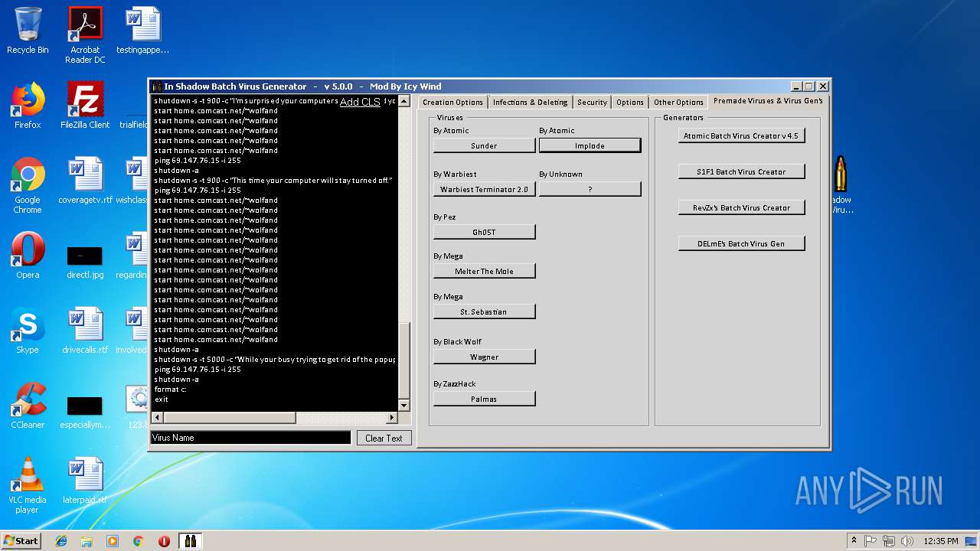Screen dimensions: 980x551
Task: Open S1F1 Batch Virus Creator
Action: click(x=741, y=171)
